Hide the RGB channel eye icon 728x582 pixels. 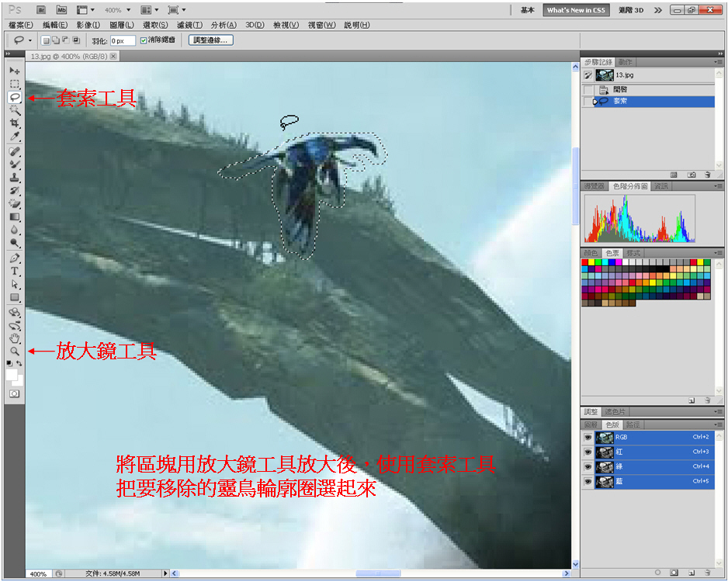click(x=588, y=437)
